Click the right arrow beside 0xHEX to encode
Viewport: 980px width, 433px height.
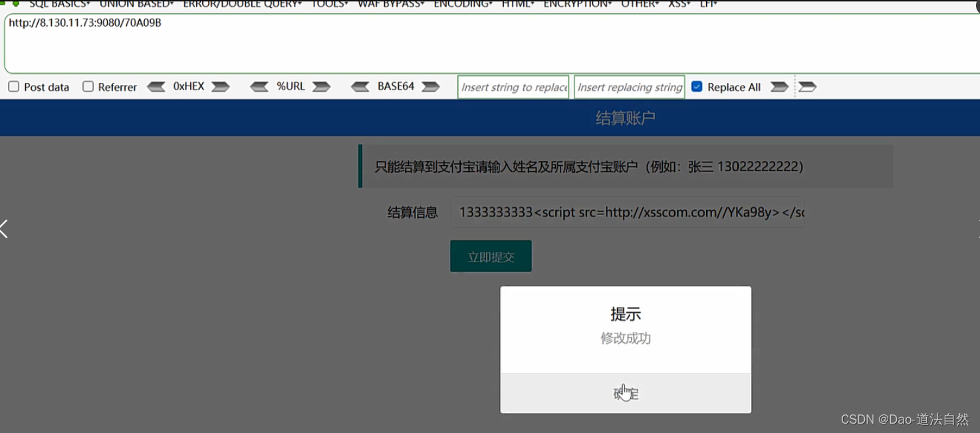(220, 87)
